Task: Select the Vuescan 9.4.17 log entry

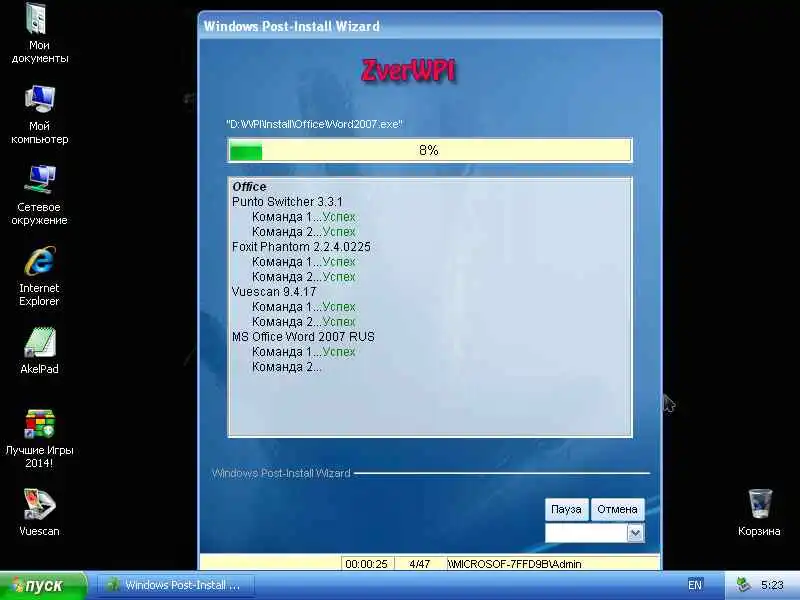Action: (274, 292)
